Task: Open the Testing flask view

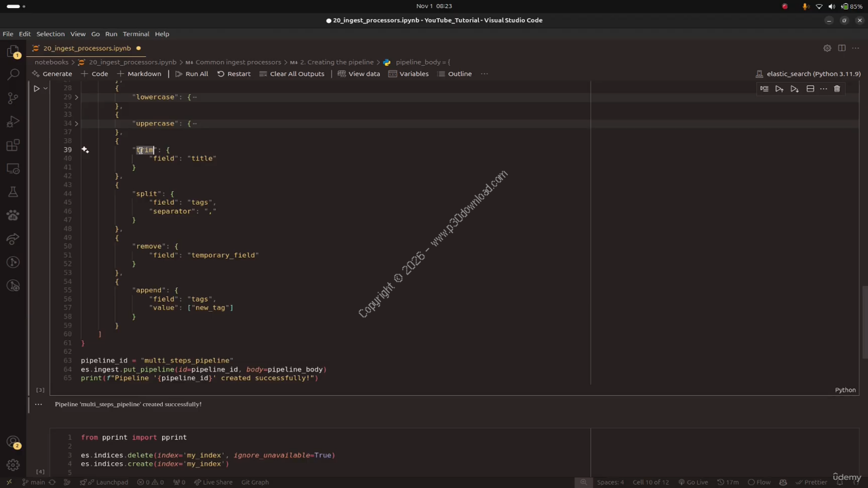Action: pyautogui.click(x=13, y=192)
